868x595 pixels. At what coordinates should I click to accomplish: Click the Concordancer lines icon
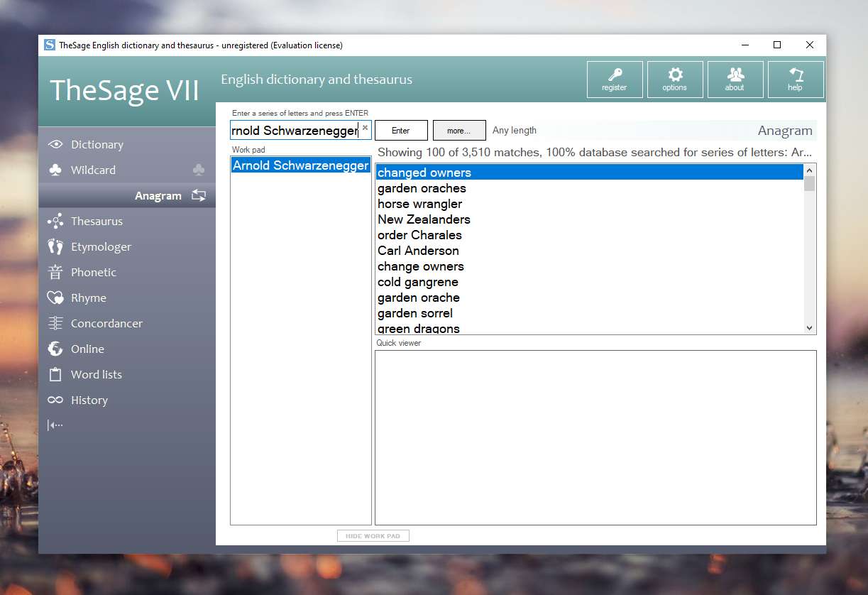point(55,324)
